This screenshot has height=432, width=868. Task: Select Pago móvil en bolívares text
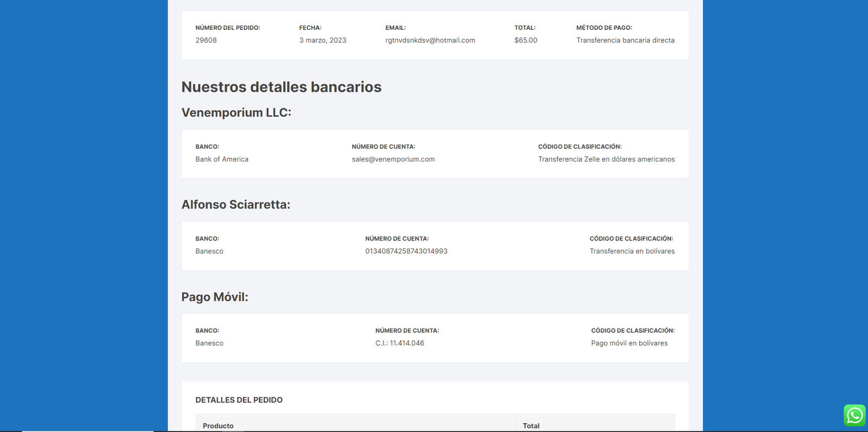[x=629, y=343]
